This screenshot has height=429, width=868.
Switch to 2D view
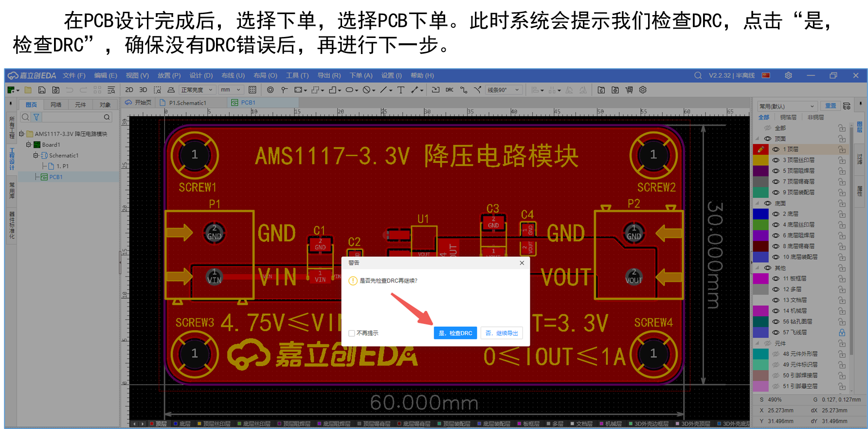coord(129,90)
